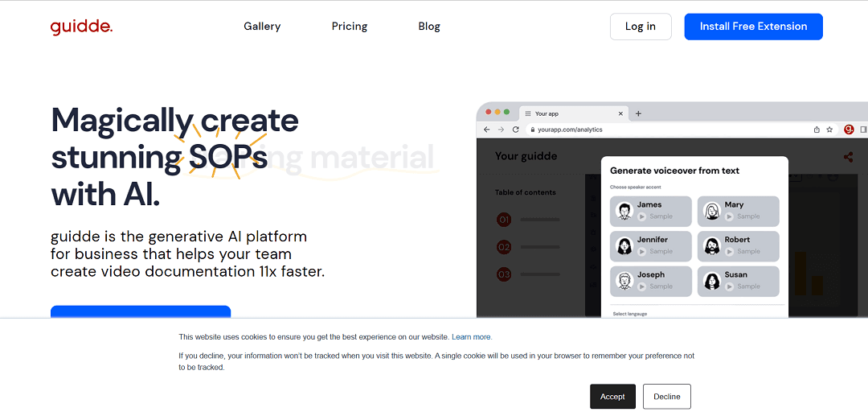Accept the cookies
This screenshot has width=868, height=420.
click(612, 396)
